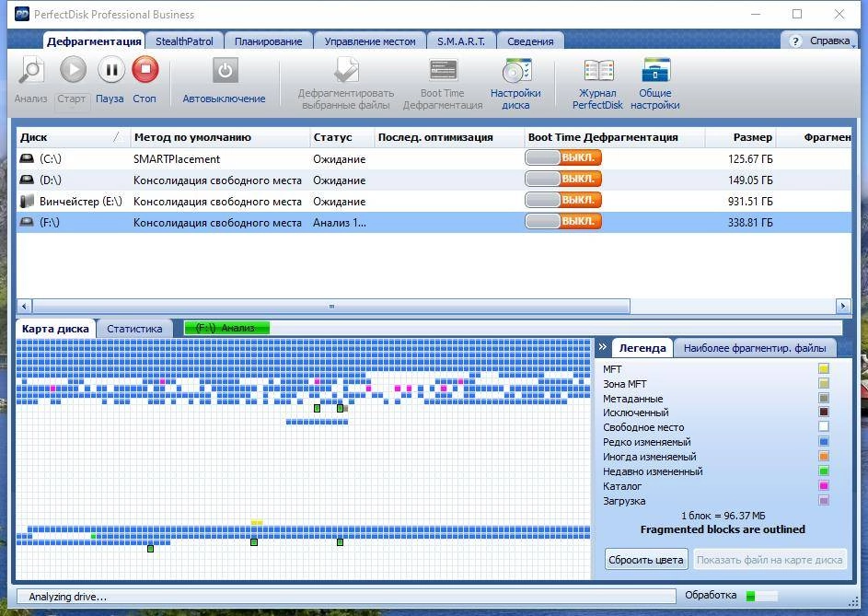Toggle Boot Time switch for drive F:
This screenshot has width=868, height=616.
563,221
